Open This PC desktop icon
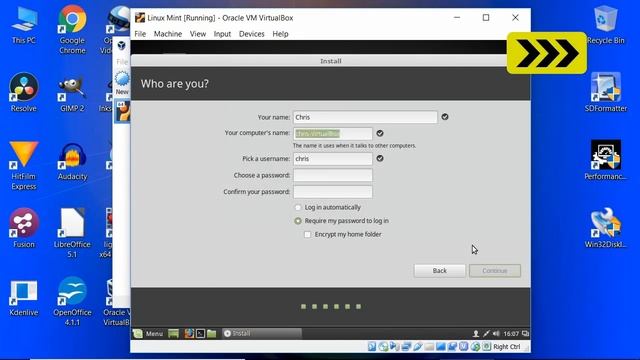Screen dimensions: 640x360 pyautogui.click(x=24, y=25)
